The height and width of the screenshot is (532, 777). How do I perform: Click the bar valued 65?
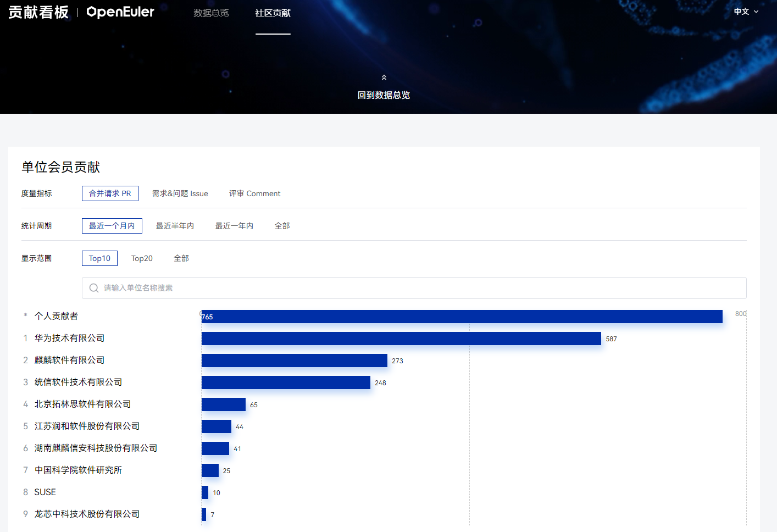coord(224,404)
